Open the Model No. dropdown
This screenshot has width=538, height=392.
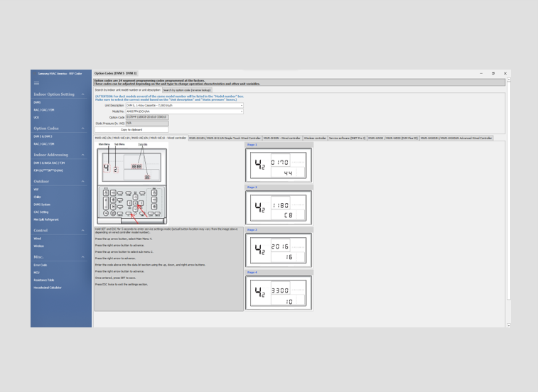coord(241,111)
